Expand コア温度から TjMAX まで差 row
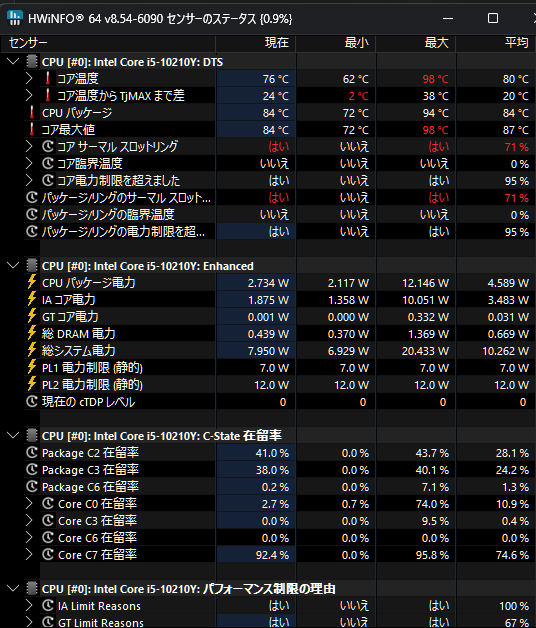Image resolution: width=536 pixels, height=628 pixels. (x=29, y=95)
